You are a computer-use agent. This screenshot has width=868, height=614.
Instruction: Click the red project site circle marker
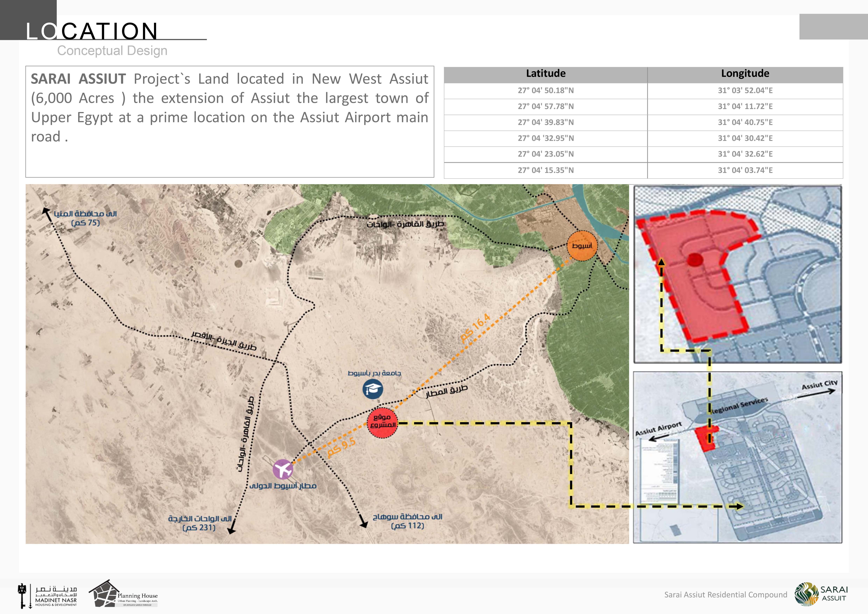click(x=383, y=423)
